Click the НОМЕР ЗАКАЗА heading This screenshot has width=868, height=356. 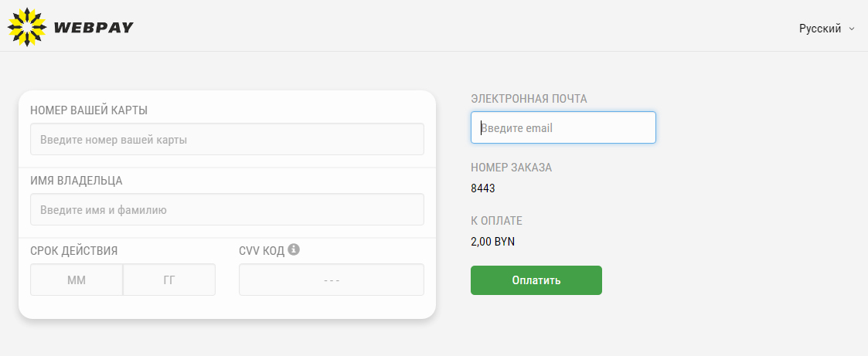(x=512, y=168)
